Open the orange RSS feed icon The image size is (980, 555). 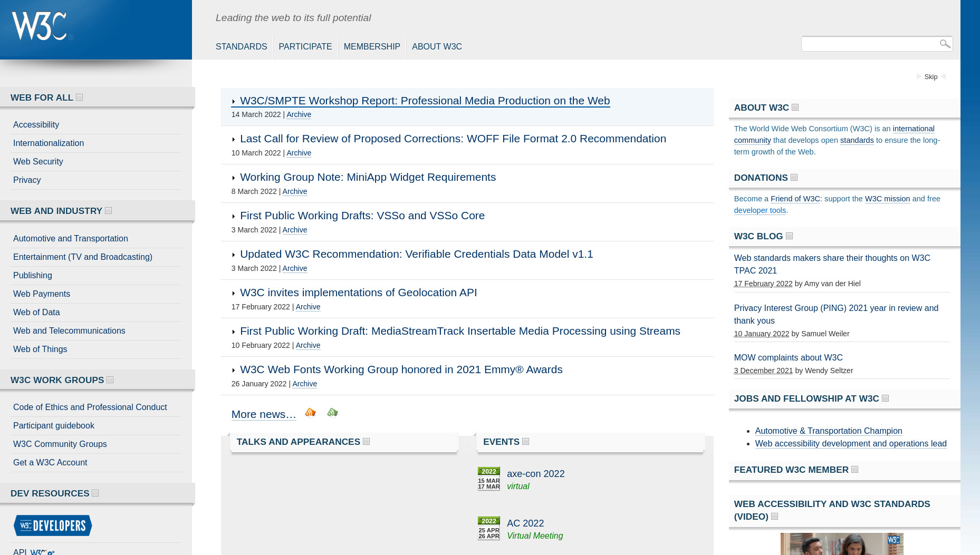click(310, 412)
